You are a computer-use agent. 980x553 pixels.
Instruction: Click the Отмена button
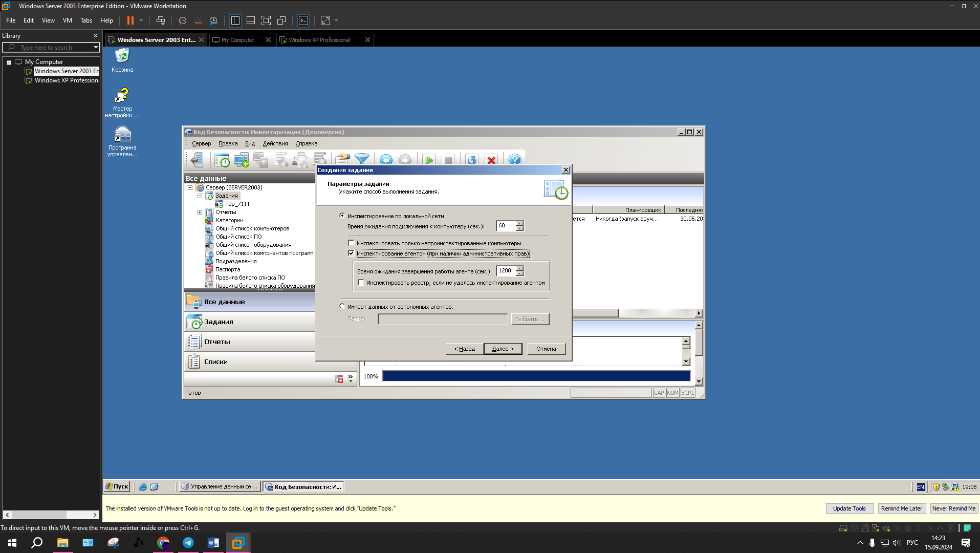546,349
